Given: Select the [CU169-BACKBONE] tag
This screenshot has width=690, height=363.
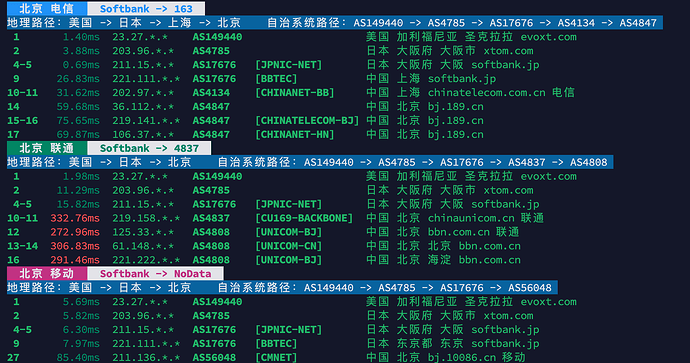Looking at the screenshot, I should click(304, 218).
